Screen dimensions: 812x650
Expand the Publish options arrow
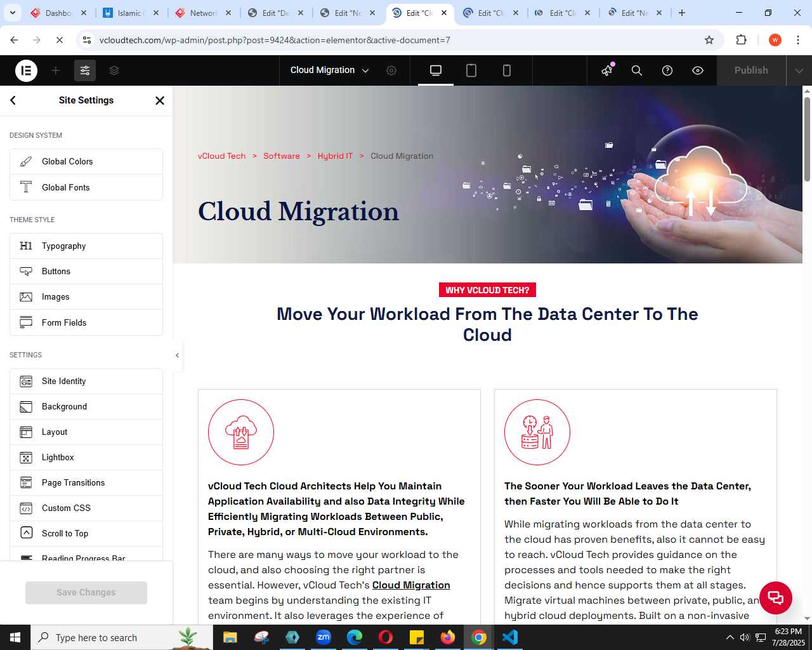(x=799, y=70)
